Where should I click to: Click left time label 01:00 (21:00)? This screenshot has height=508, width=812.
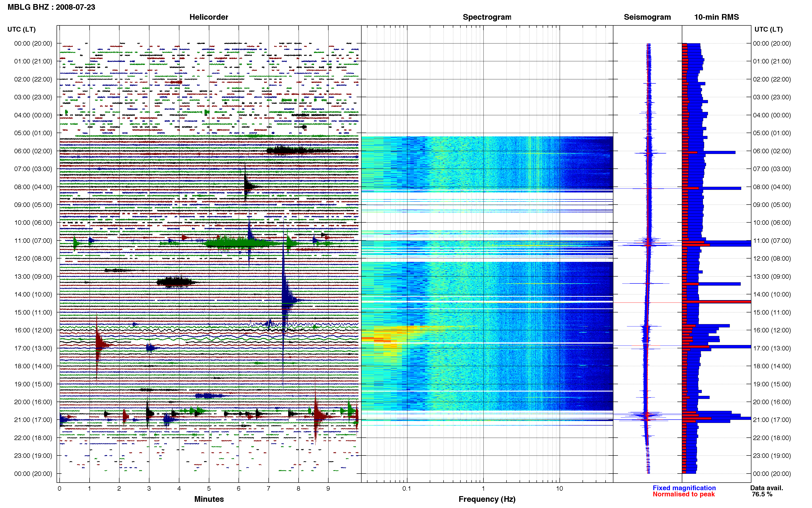click(x=33, y=61)
